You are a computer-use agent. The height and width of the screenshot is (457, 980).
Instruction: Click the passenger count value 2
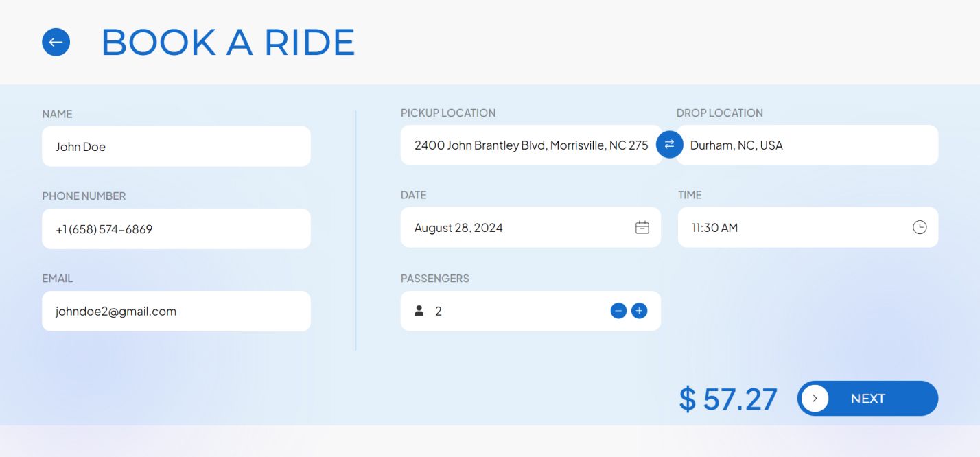tap(439, 312)
